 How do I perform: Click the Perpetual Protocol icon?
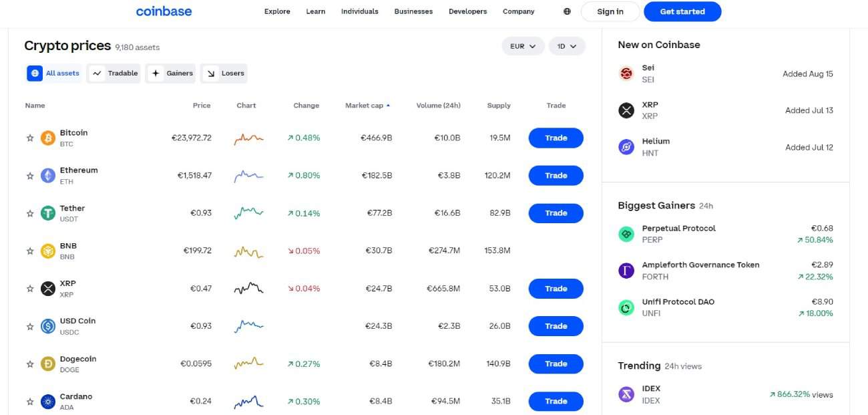tap(626, 234)
